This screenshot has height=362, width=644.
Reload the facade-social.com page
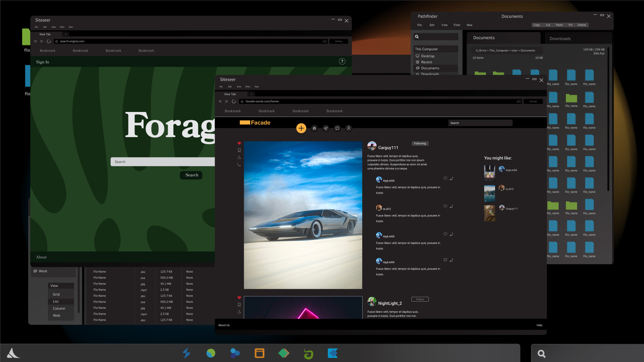234,101
